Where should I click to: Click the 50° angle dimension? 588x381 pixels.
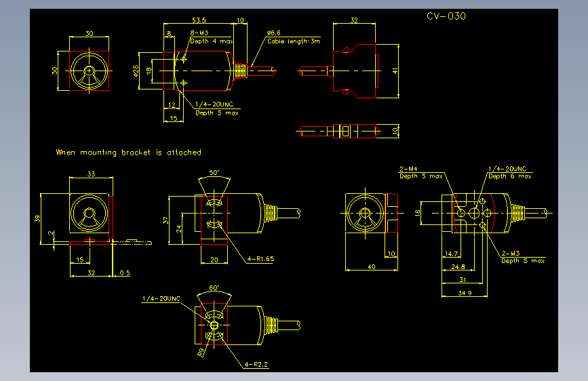click(x=214, y=172)
